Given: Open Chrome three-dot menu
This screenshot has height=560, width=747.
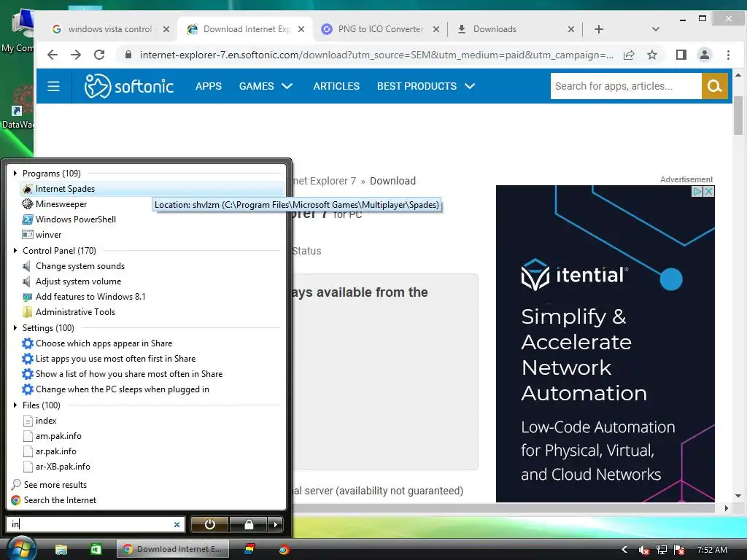Looking at the screenshot, I should click(x=729, y=55).
